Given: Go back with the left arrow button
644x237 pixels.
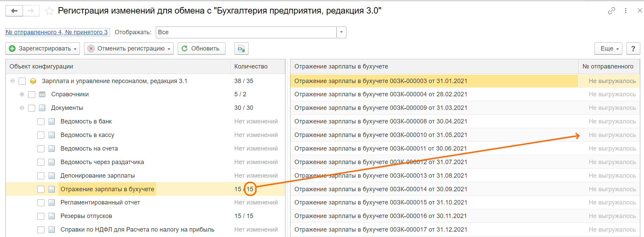Looking at the screenshot, I should pos(14,11).
